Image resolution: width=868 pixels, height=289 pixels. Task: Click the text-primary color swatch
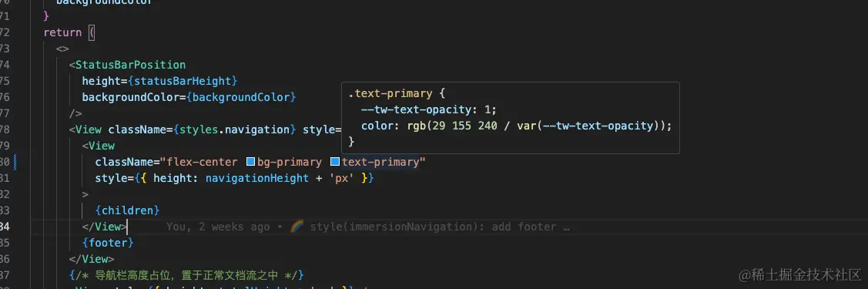pos(335,162)
